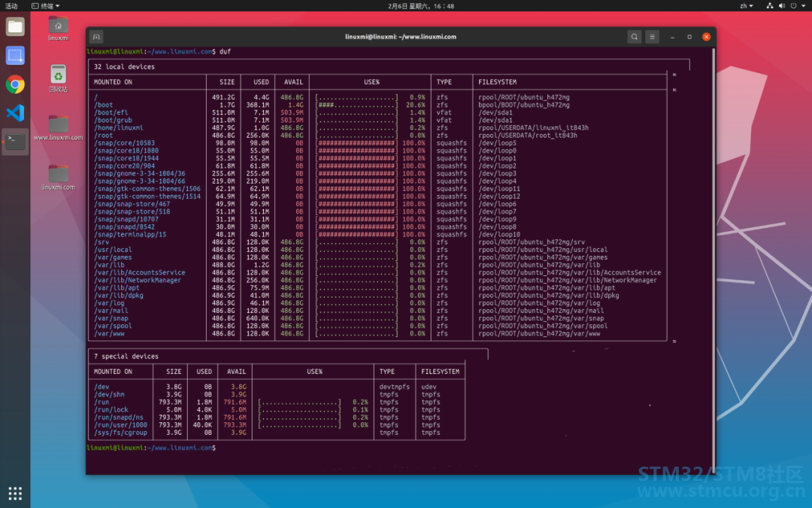Select the trash desktop icon
Viewport: 812px width, 508px height.
pos(58,78)
